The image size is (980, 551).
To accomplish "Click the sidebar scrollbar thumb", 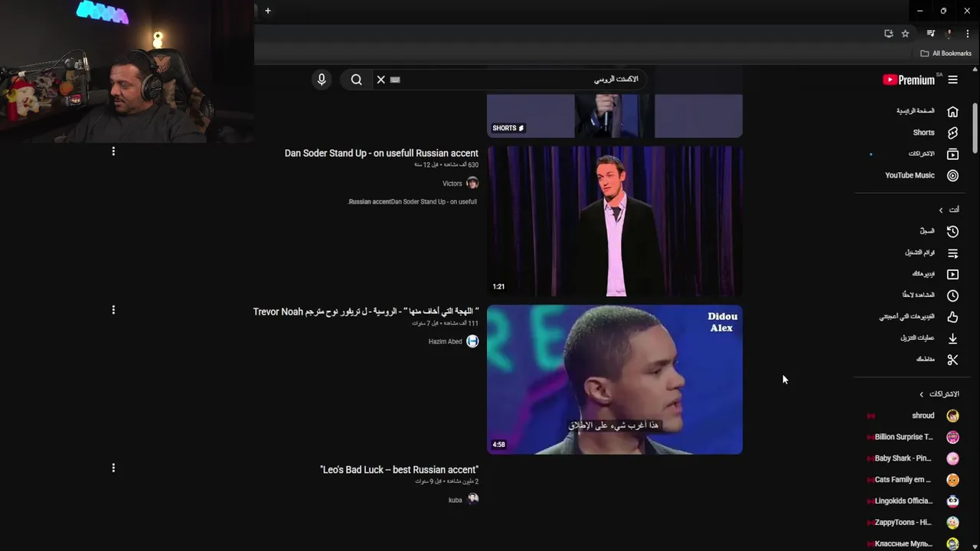I will click(975, 126).
